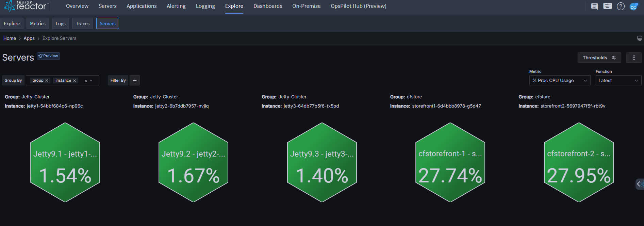Select the cfstorefront-1 hexagon showing 27.74%

click(x=450, y=162)
